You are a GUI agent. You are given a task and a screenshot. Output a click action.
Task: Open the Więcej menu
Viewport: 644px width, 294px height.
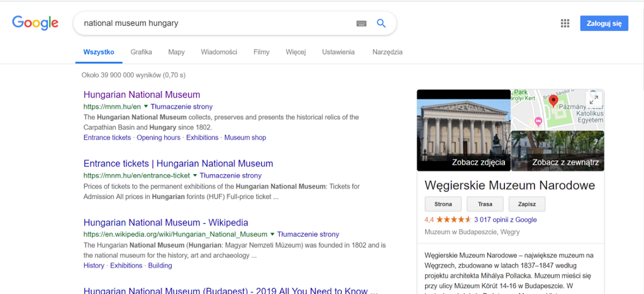pyautogui.click(x=296, y=52)
